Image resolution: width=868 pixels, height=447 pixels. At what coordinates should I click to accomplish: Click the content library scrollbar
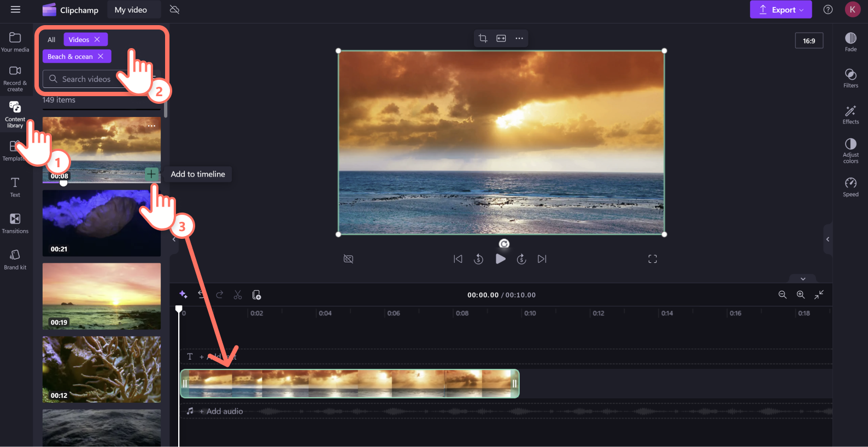coord(166,109)
